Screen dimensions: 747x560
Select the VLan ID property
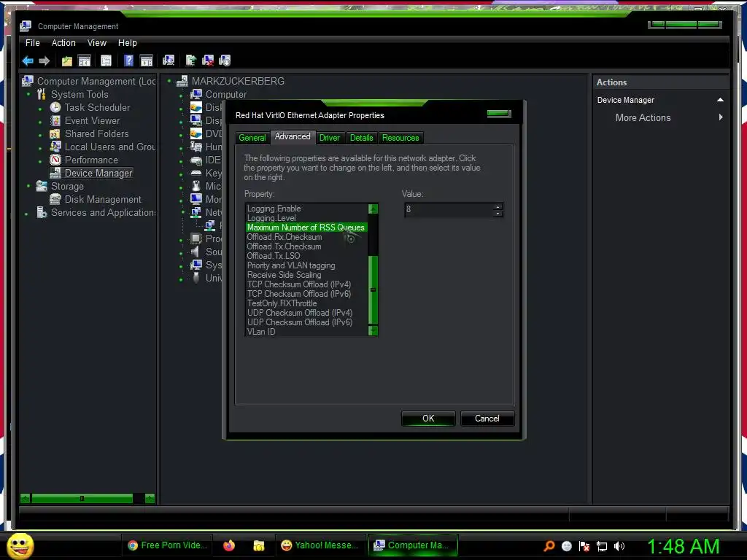[x=261, y=332]
